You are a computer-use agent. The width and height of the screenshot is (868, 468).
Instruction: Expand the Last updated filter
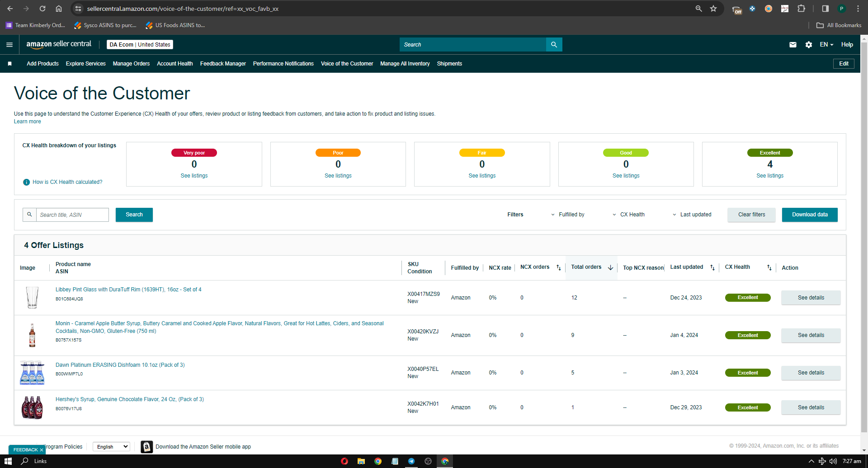point(692,215)
